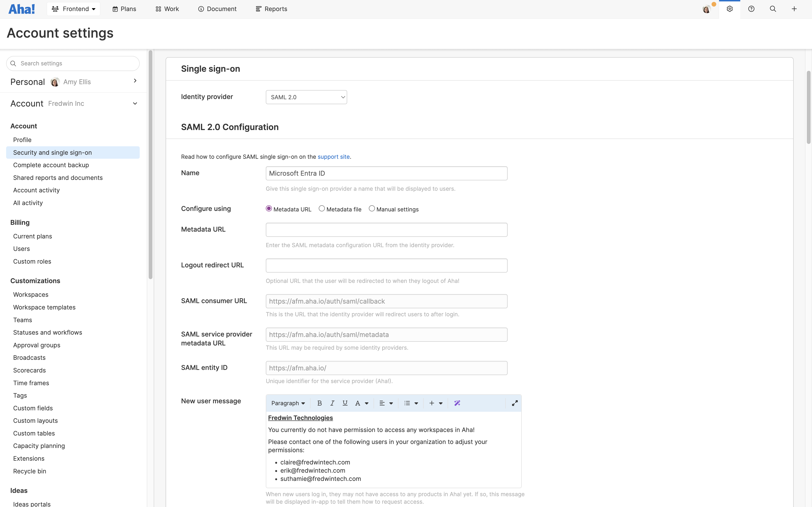Expand the Account Fredwin Inc section chevron
This screenshot has height=507, width=812.
135,104
